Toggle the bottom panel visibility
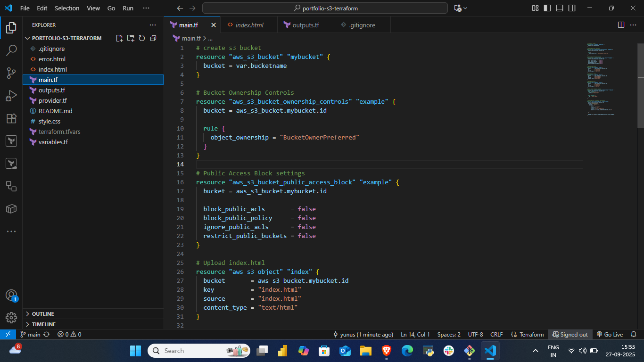644x362 pixels. pos(560,8)
